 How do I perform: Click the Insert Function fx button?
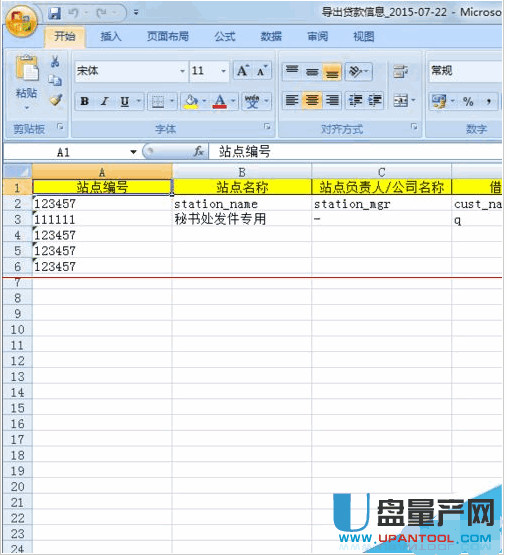(x=199, y=152)
